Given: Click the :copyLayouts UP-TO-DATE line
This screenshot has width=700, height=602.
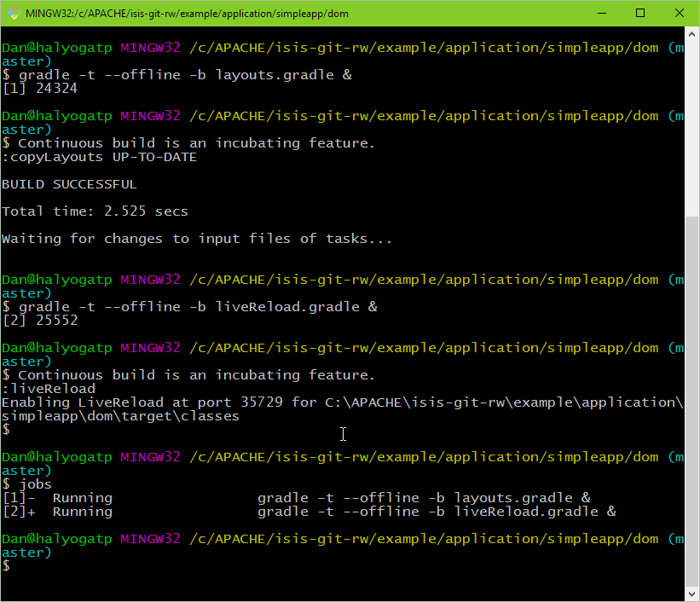Looking at the screenshot, I should pyautogui.click(x=99, y=157).
